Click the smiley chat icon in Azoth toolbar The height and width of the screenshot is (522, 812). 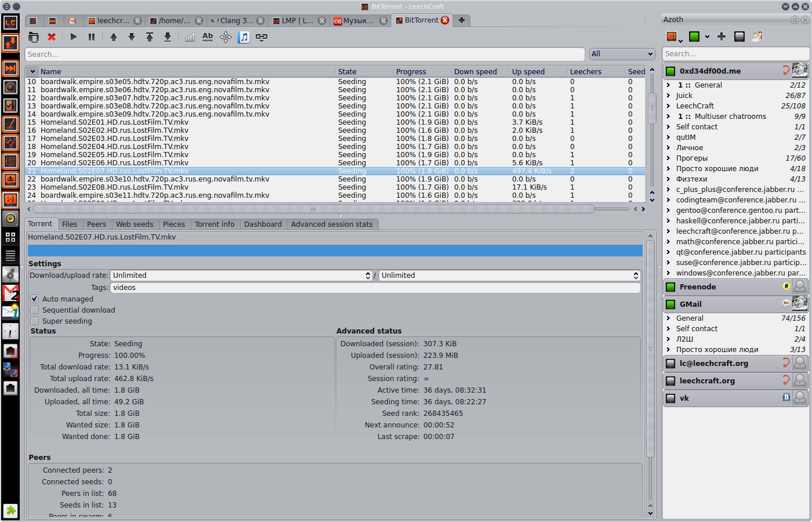tap(673, 37)
